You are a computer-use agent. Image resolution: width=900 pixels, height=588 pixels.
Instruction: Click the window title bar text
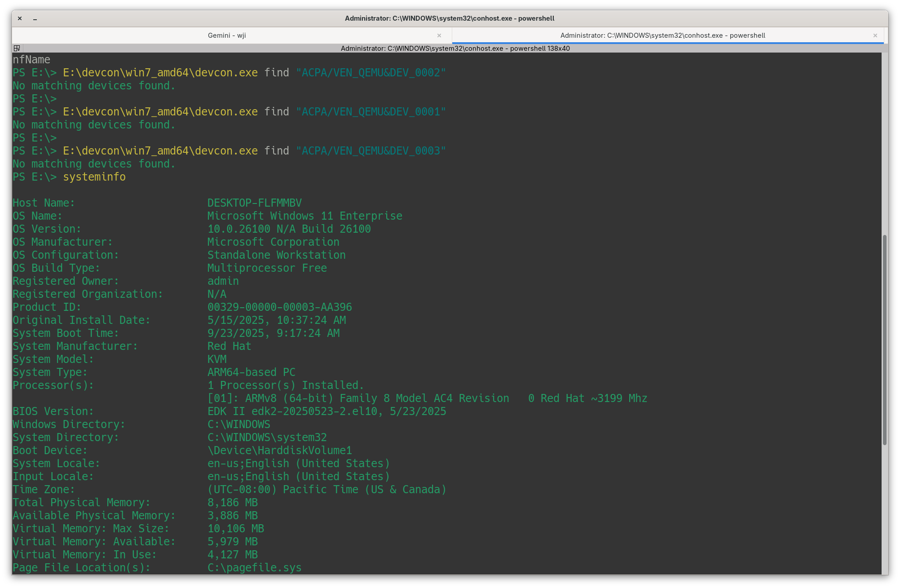pyautogui.click(x=450, y=18)
